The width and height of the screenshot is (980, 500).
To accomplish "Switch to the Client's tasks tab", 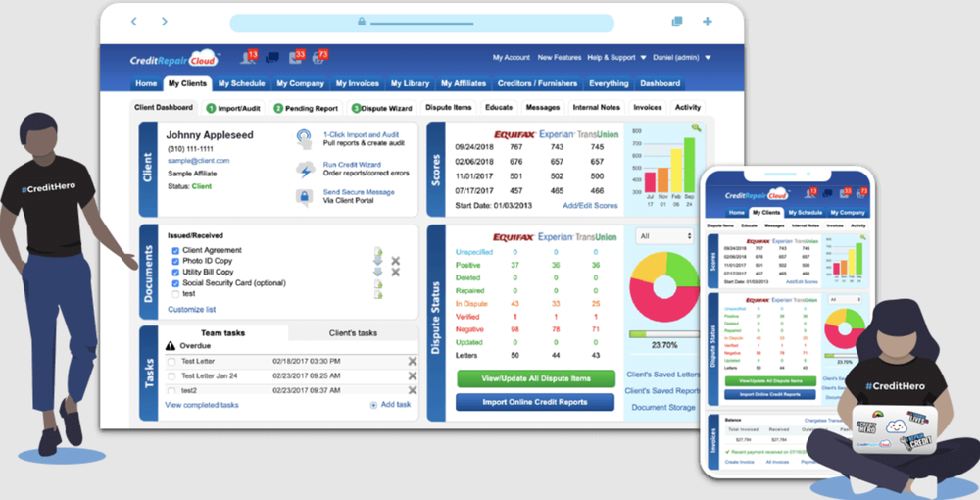I will tap(353, 333).
